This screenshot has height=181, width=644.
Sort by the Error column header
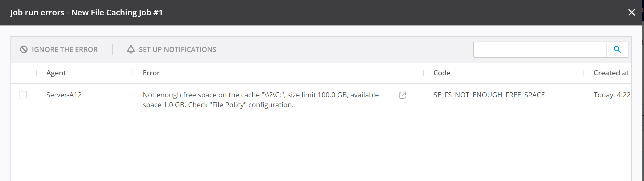(151, 73)
